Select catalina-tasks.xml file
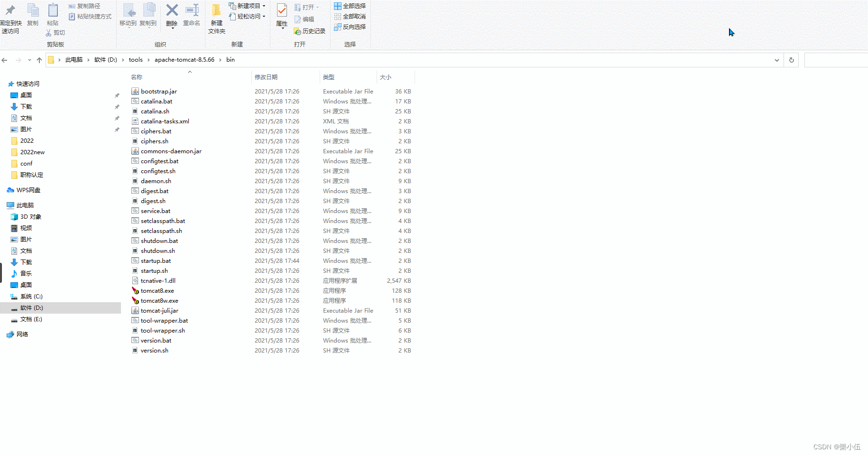Viewport: 868px width, 455px height. (165, 121)
